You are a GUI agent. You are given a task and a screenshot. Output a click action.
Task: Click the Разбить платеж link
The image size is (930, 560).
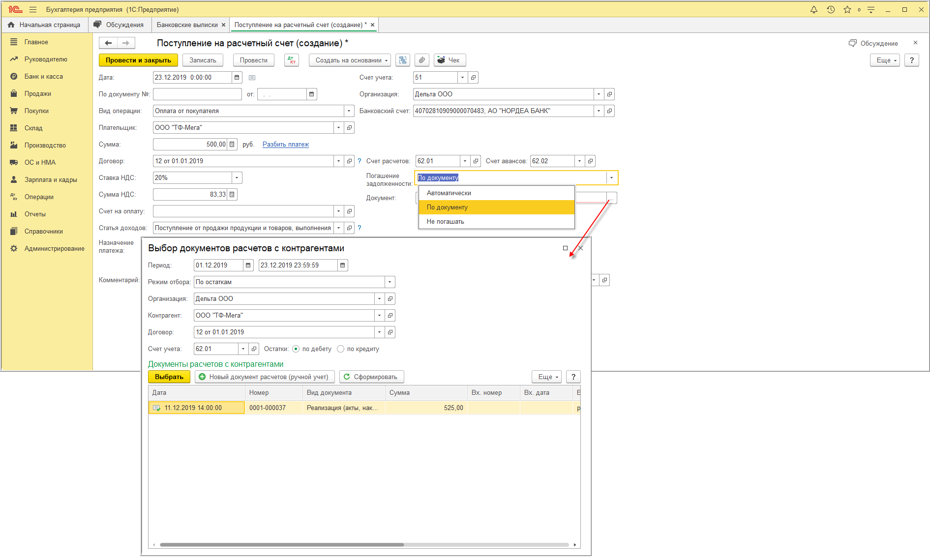coord(285,144)
